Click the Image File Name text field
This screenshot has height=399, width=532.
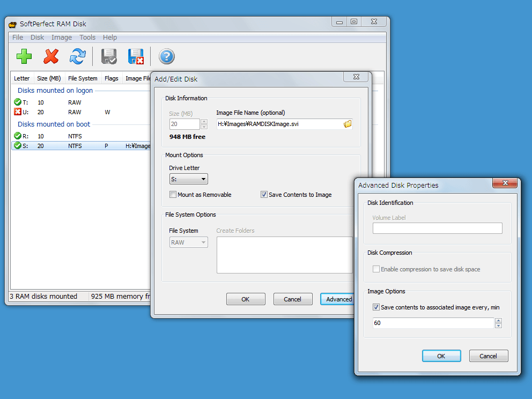point(279,124)
